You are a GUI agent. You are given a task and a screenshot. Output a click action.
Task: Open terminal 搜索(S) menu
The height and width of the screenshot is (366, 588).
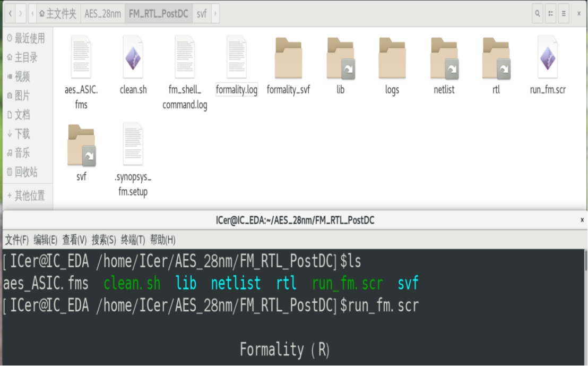(104, 240)
